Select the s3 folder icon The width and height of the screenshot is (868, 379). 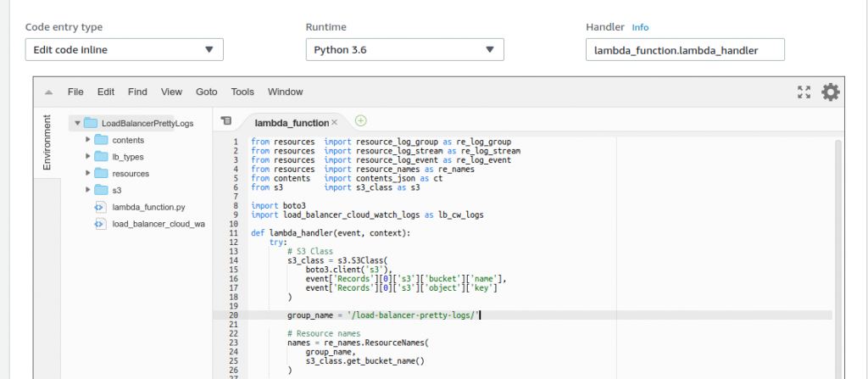point(101,190)
